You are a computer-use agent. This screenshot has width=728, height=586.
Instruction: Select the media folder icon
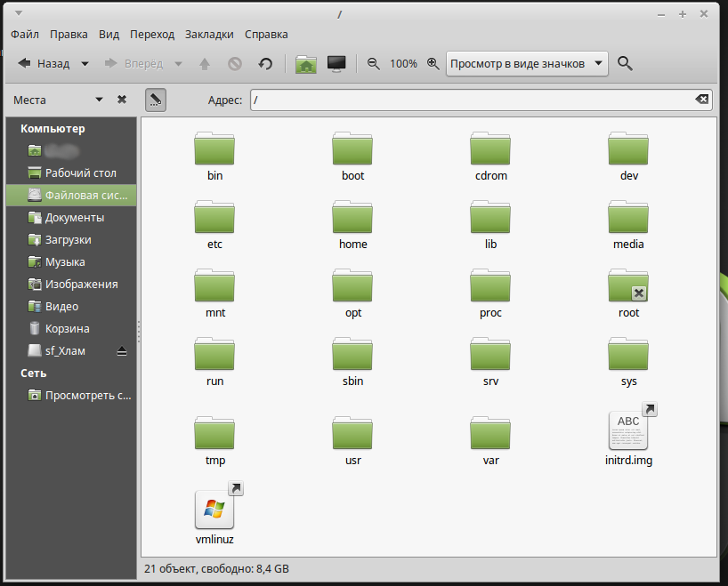628,217
